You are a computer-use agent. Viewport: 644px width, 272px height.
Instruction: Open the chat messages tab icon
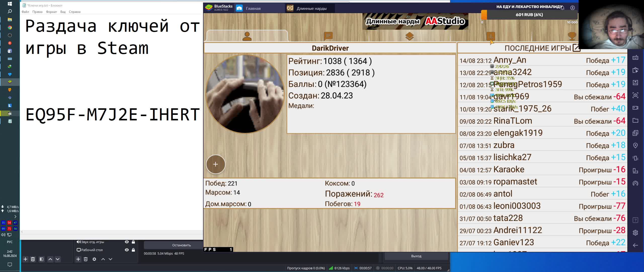click(328, 36)
